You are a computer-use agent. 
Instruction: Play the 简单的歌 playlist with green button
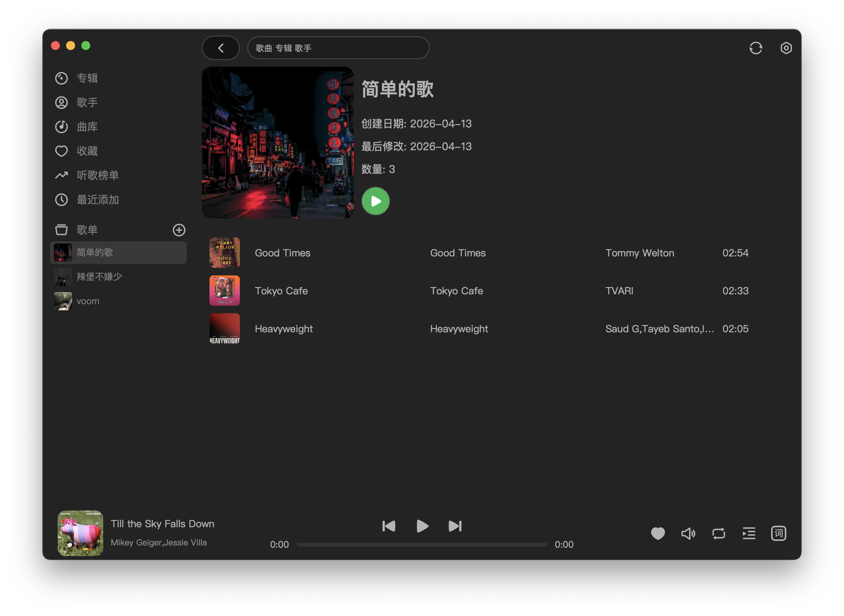tap(375, 201)
